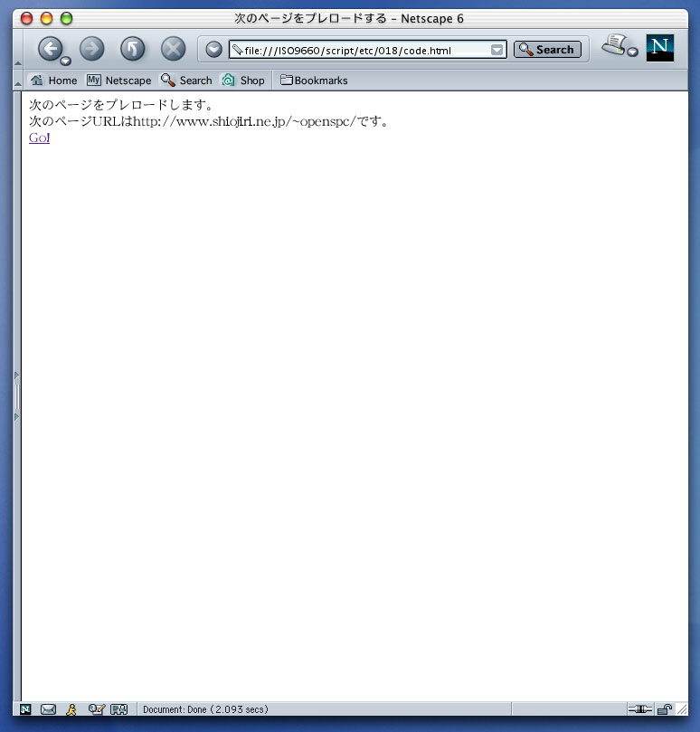This screenshot has height=732, width=700.
Task: Stop loading with the Stop button
Action: click(173, 49)
